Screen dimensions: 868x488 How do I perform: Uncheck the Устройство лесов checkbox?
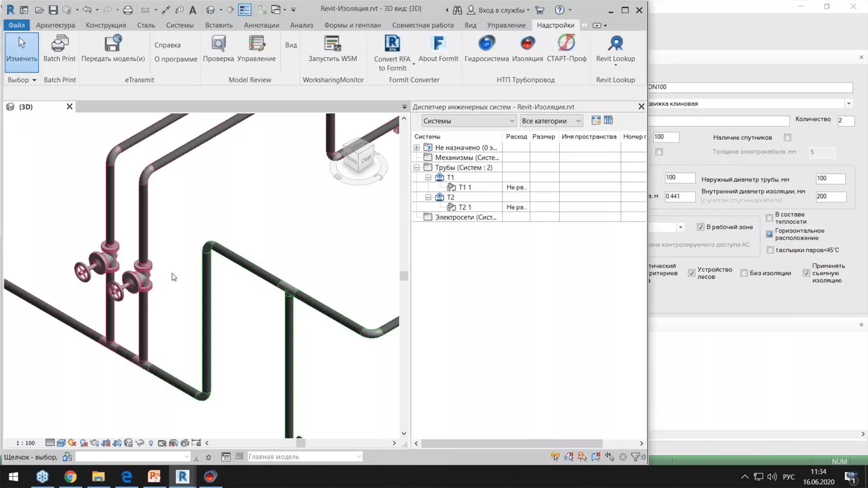pos(691,273)
